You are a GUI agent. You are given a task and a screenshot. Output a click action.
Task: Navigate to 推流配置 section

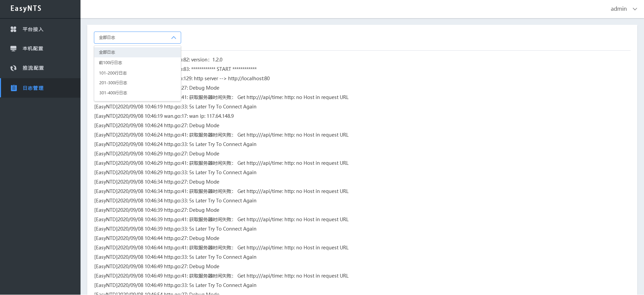pos(33,68)
